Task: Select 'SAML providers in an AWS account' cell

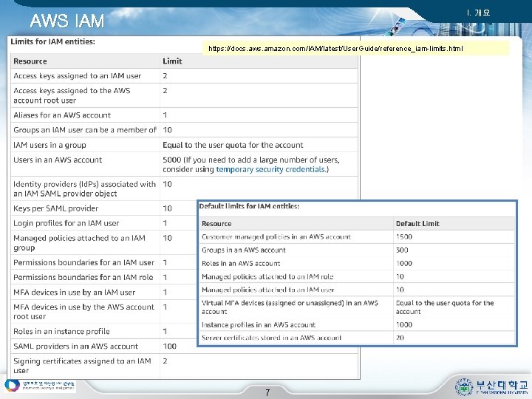Action: pyautogui.click(x=75, y=346)
